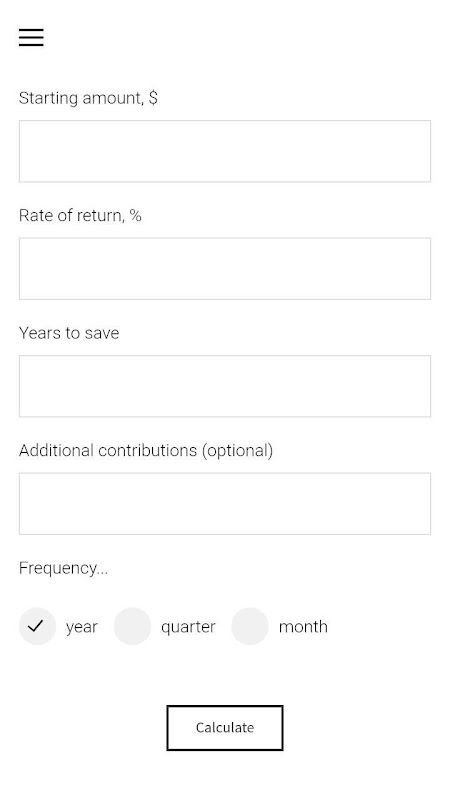Viewport: 450px width, 800px height.
Task: Select the month frequency radio circle
Action: pyautogui.click(x=250, y=626)
